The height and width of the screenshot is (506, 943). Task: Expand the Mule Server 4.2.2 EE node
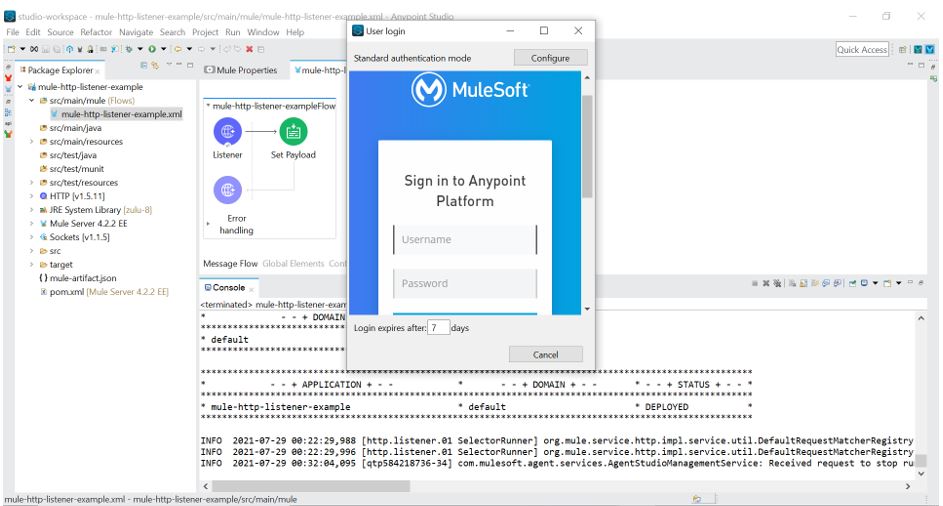(31, 223)
